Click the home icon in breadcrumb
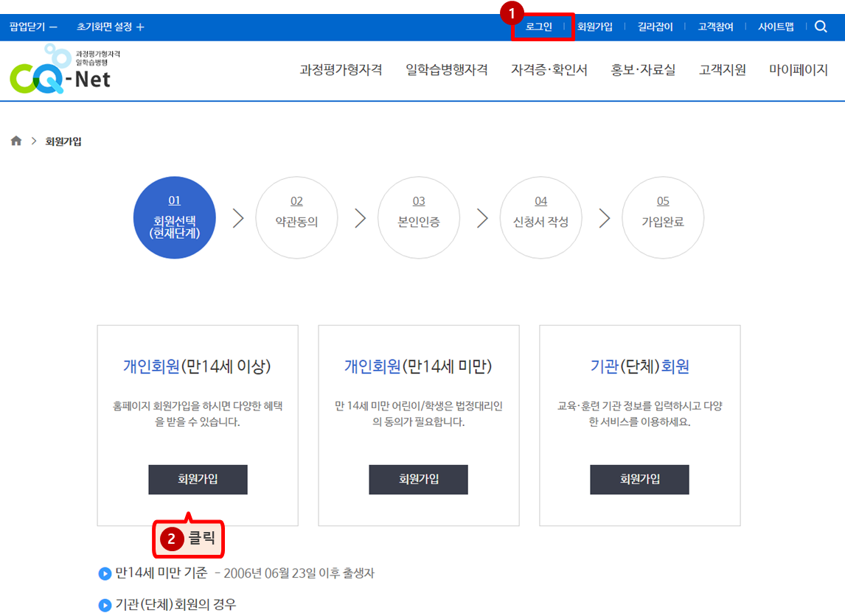The width and height of the screenshot is (845, 616). (x=16, y=141)
